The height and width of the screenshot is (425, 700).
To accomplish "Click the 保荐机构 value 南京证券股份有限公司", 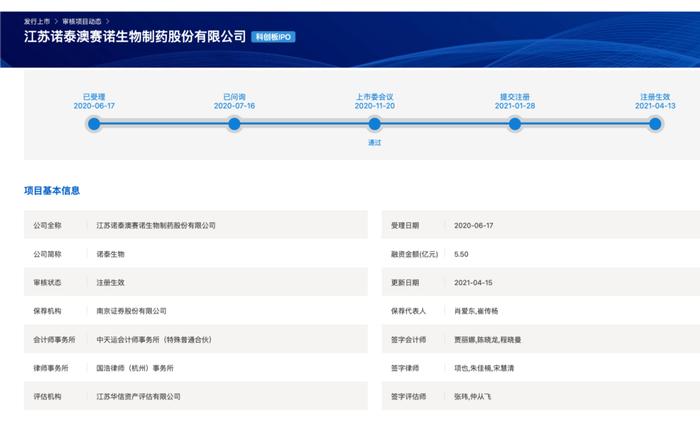I will pyautogui.click(x=131, y=311).
